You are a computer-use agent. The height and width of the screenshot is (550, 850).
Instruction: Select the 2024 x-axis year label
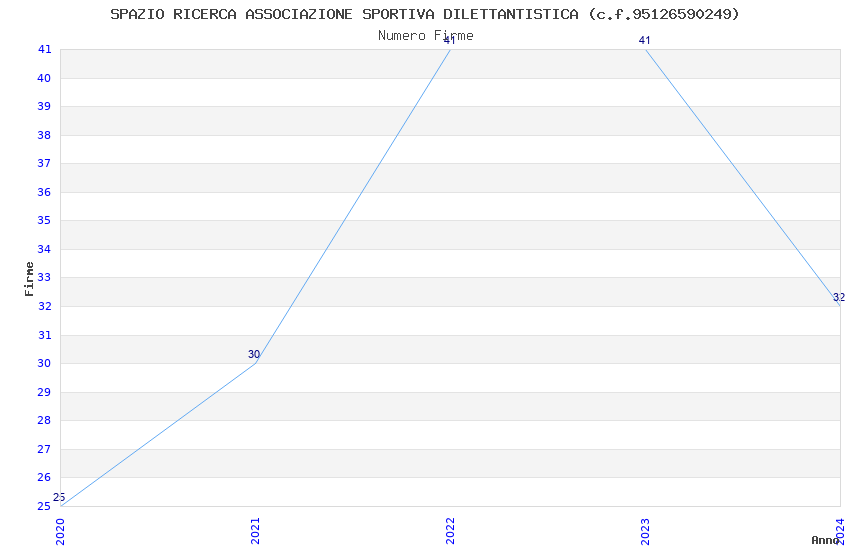tap(840, 531)
